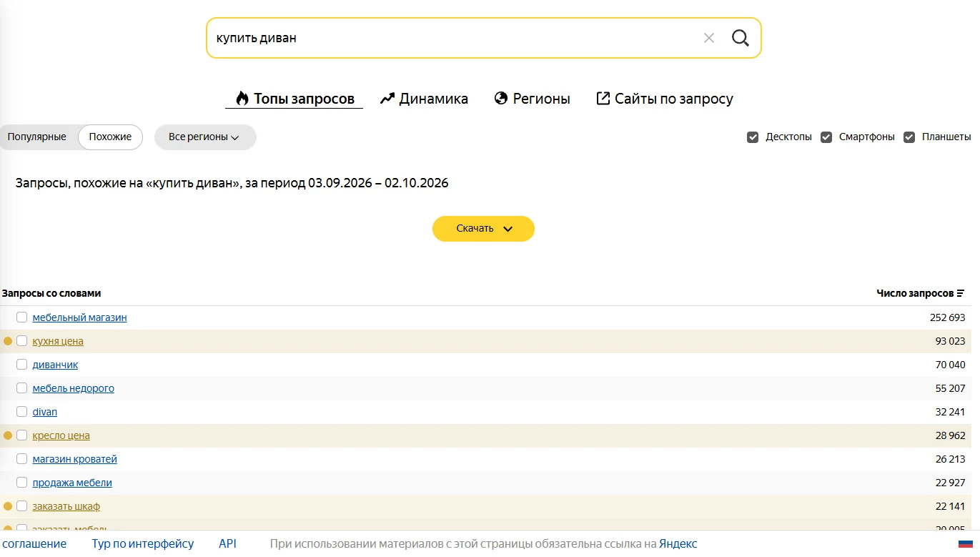Check the box for заказать шкаф
Screen dimensions: 980x557
(21, 506)
